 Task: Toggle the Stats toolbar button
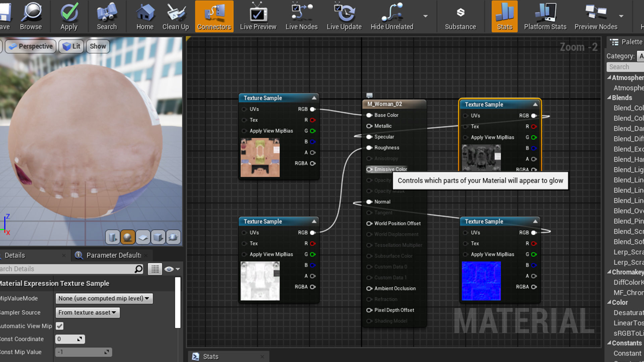point(504,16)
